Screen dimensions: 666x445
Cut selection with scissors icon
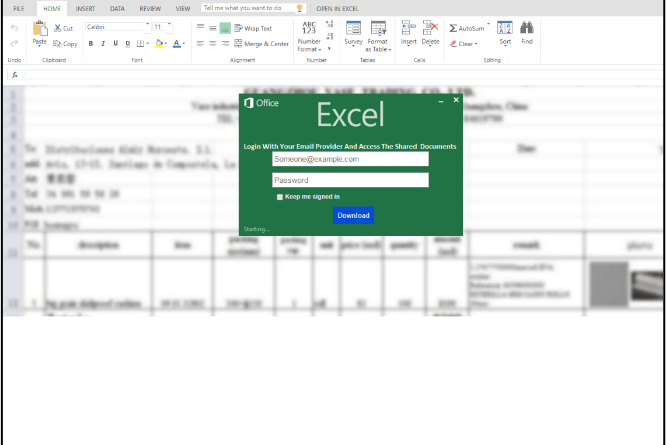(63, 28)
